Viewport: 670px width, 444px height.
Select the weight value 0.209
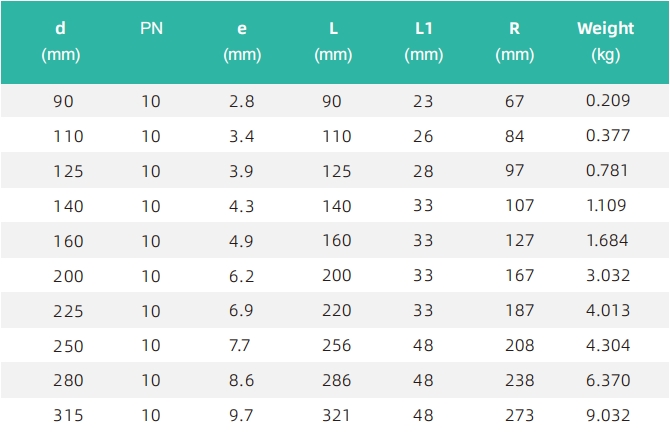pos(608,100)
